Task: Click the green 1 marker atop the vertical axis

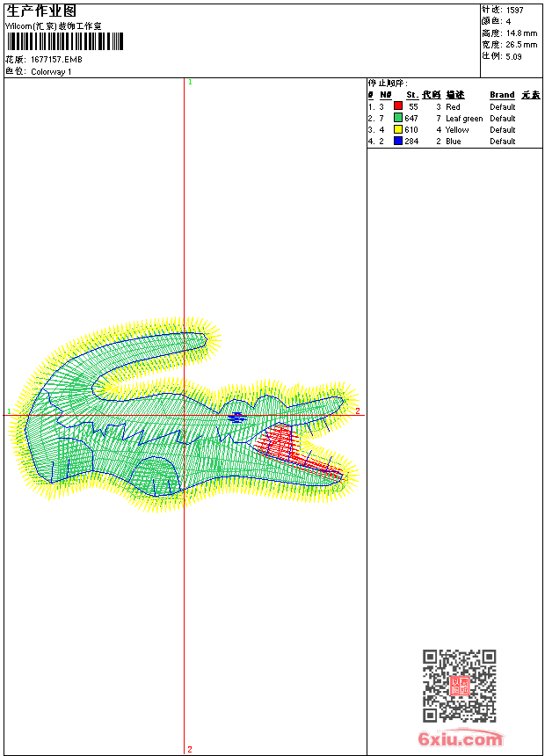Action: [x=191, y=83]
